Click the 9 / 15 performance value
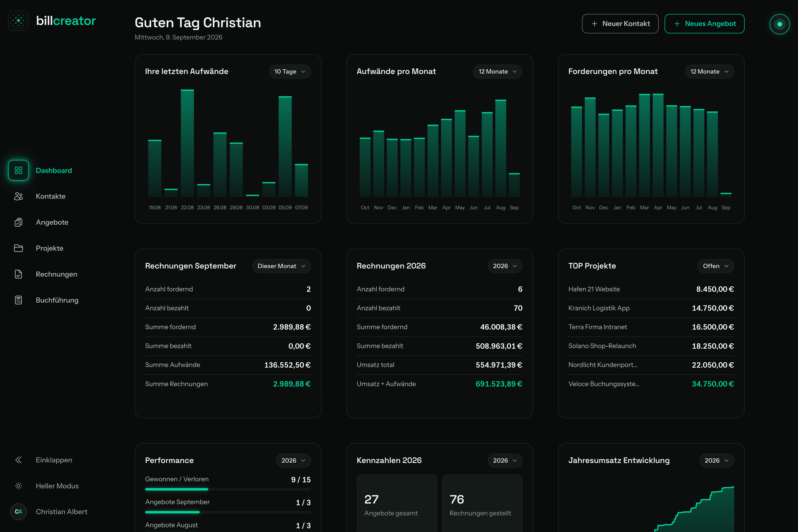 [x=301, y=480]
